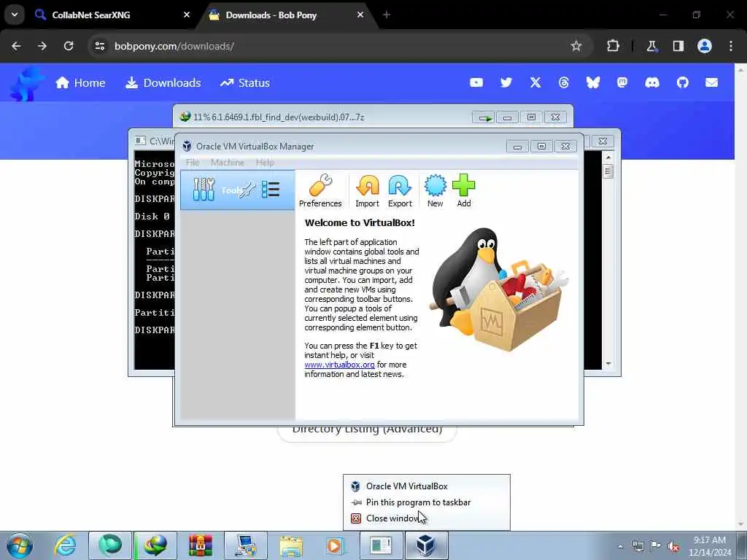Image resolution: width=747 pixels, height=560 pixels.
Task: Launch Internet Explorer from taskbar
Action: point(65,545)
